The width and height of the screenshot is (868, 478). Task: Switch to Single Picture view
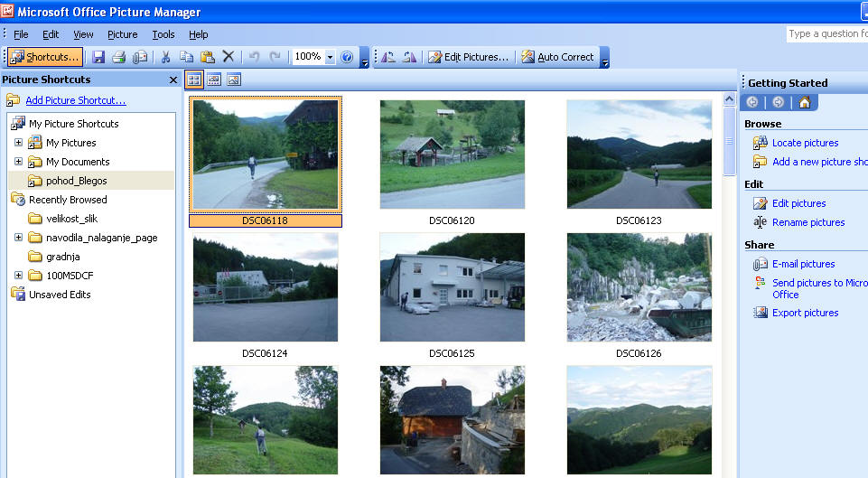tap(234, 80)
